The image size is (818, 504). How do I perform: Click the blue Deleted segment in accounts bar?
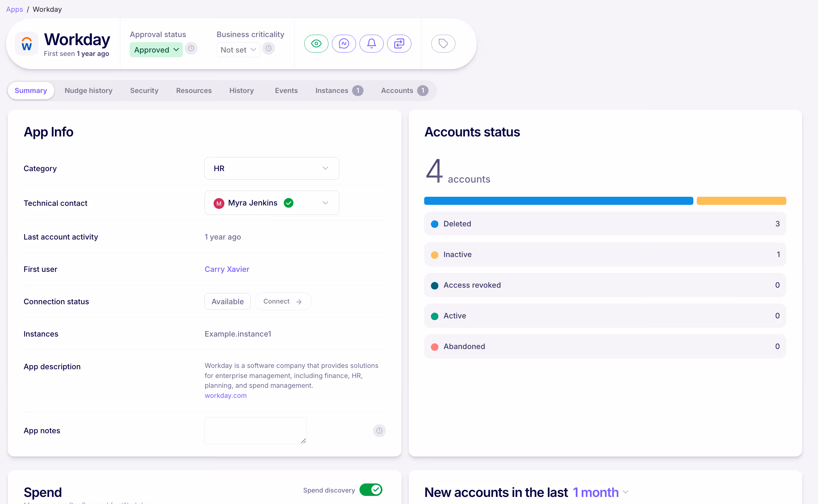[x=558, y=200]
